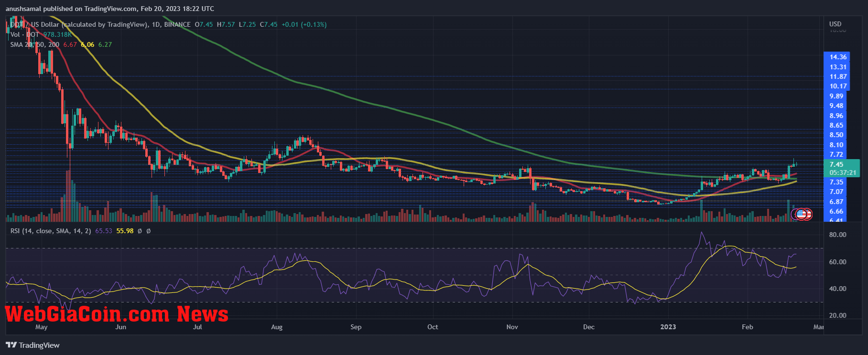This screenshot has width=868, height=355.
Task: Click the 2023 label on the time axis
Action: tap(668, 327)
